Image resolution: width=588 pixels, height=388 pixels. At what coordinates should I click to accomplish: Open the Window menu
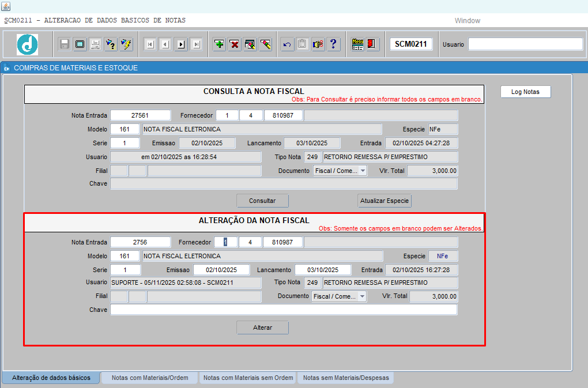(467, 21)
